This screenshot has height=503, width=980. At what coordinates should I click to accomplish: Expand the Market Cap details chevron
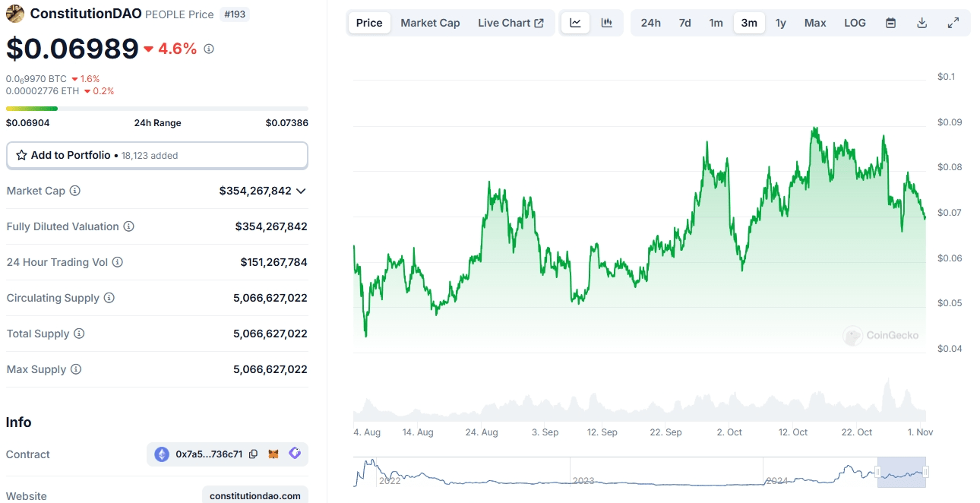[x=302, y=191]
